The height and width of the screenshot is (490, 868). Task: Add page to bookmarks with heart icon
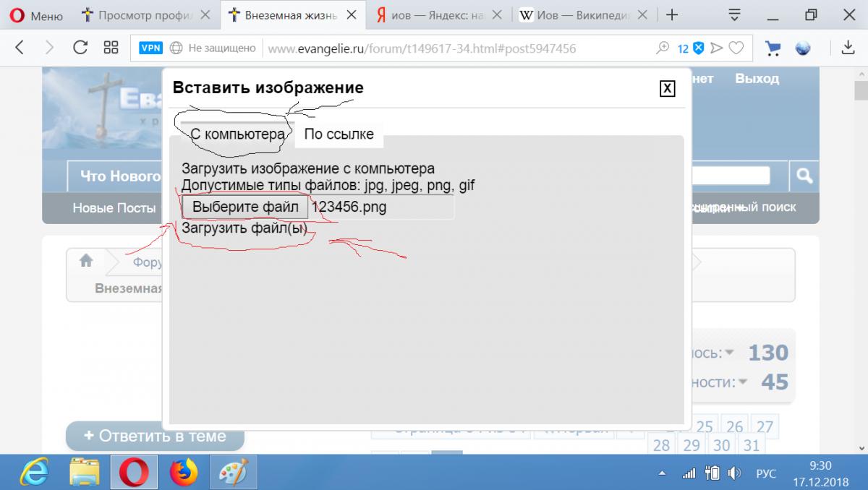pyautogui.click(x=736, y=48)
